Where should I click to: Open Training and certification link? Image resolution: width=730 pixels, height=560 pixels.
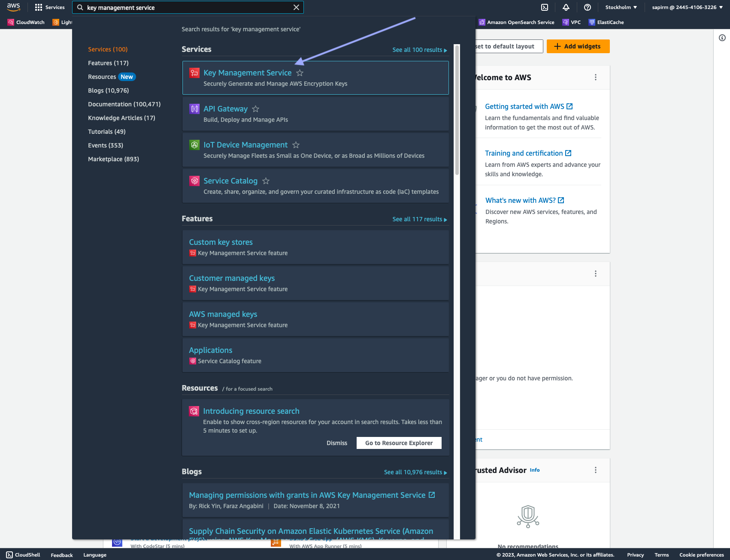click(x=528, y=153)
